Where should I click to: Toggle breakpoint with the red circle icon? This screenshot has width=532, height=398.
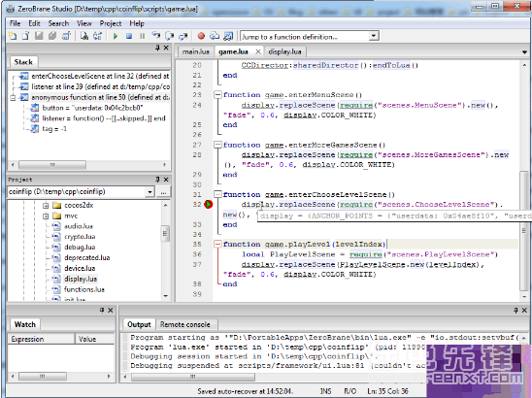coord(201,36)
